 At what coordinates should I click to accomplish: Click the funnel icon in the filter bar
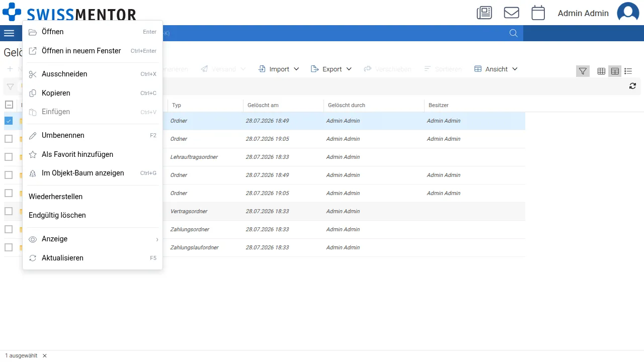10,86
